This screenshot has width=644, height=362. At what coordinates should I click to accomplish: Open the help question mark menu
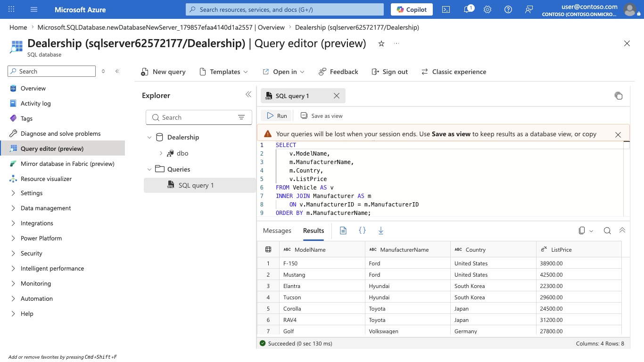pos(508,9)
